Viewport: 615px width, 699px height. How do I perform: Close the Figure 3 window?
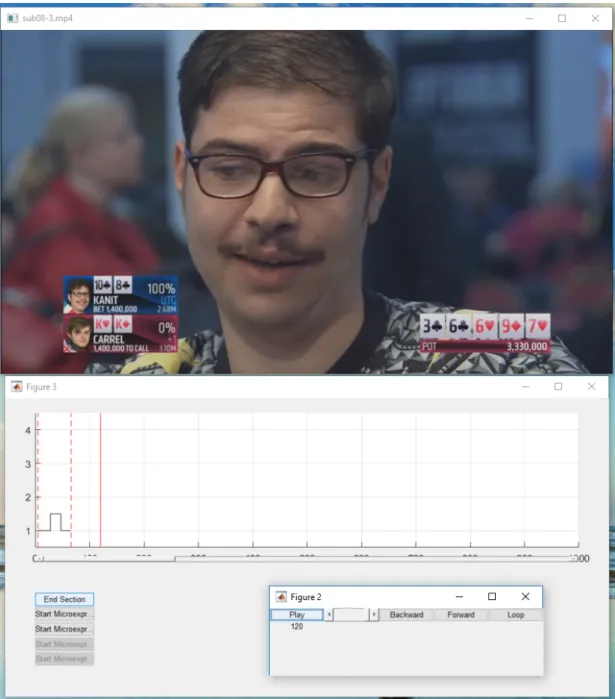tap(591, 387)
